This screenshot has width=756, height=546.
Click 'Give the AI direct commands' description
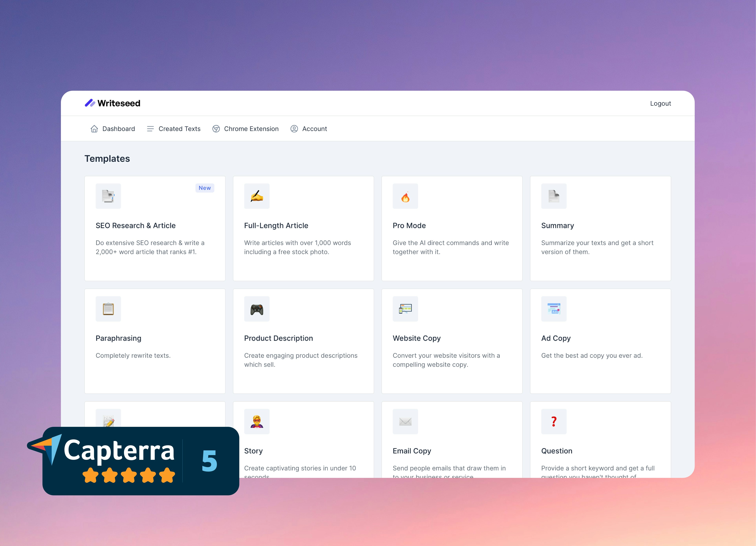tap(451, 247)
